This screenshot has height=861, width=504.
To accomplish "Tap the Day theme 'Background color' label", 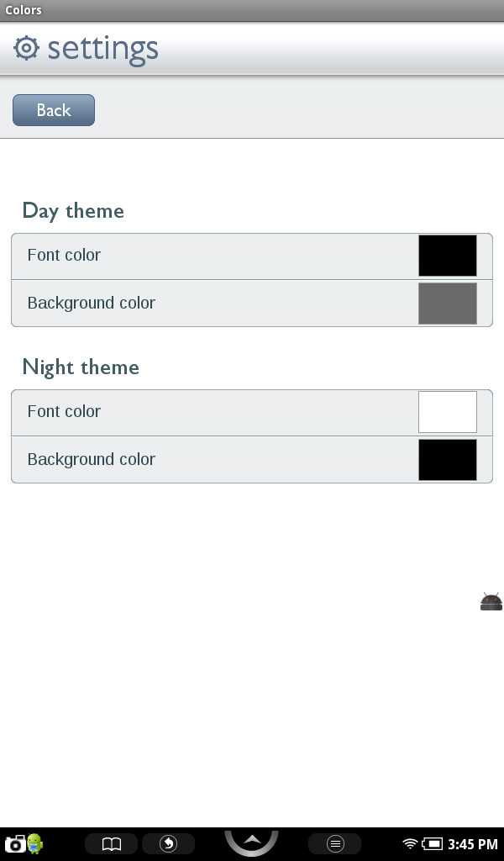I will click(x=91, y=303).
